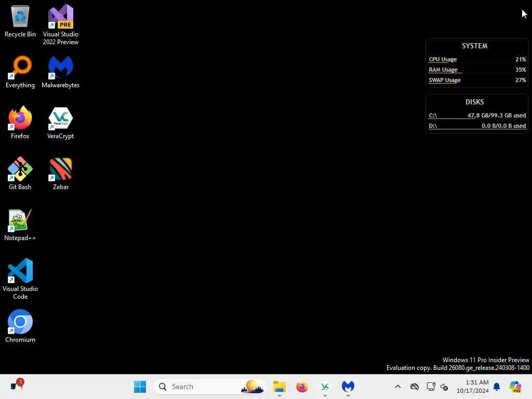The height and width of the screenshot is (399, 532).
Task: Click the muted volume tray icon
Action: [444, 387]
